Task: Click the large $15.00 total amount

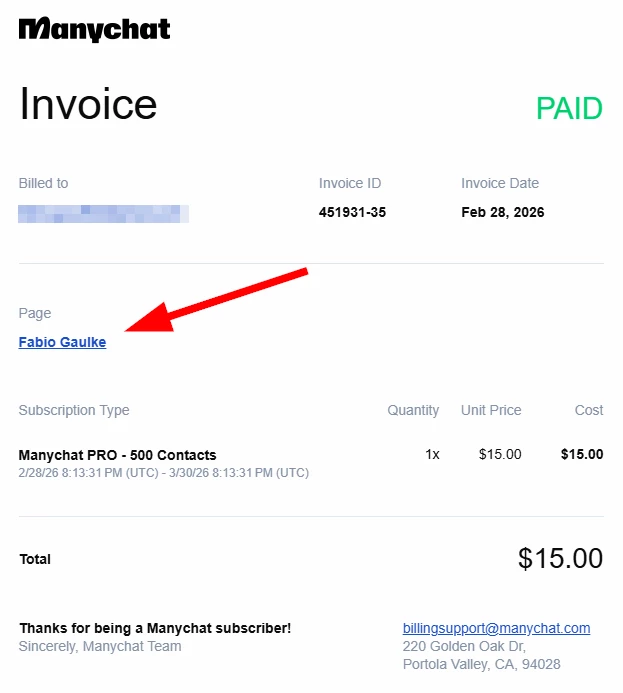Action: click(x=560, y=558)
